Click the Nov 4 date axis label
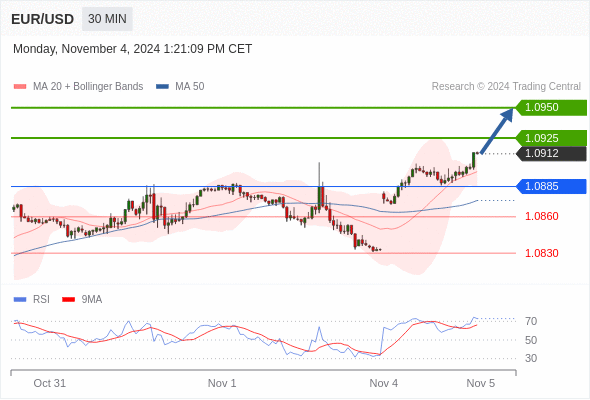 pos(383,383)
